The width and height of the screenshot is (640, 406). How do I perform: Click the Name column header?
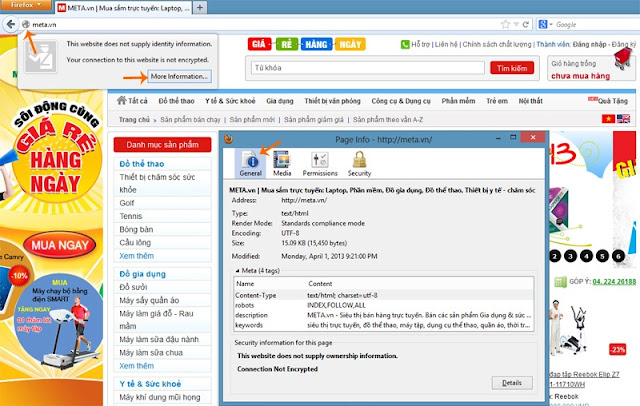pos(270,284)
